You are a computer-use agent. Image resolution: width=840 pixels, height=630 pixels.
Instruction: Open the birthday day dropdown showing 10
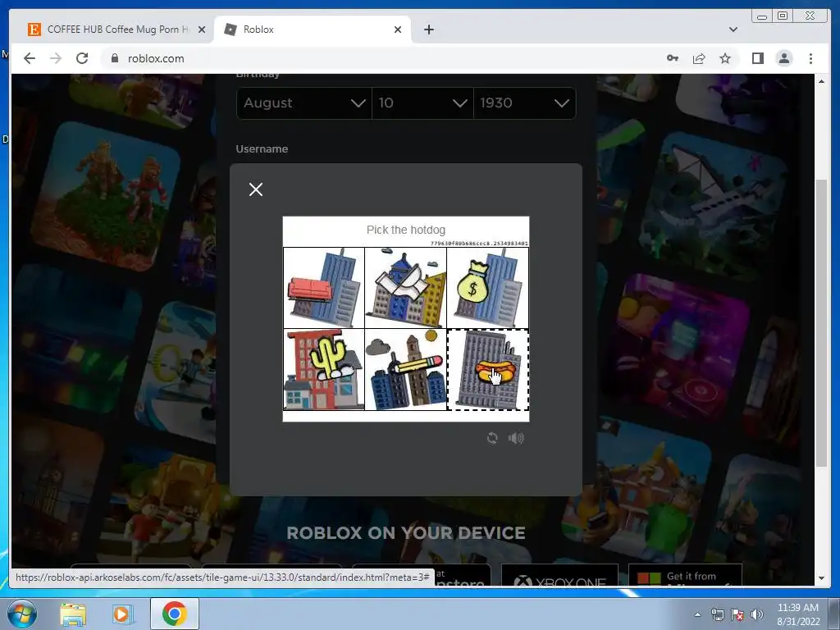[x=422, y=103]
